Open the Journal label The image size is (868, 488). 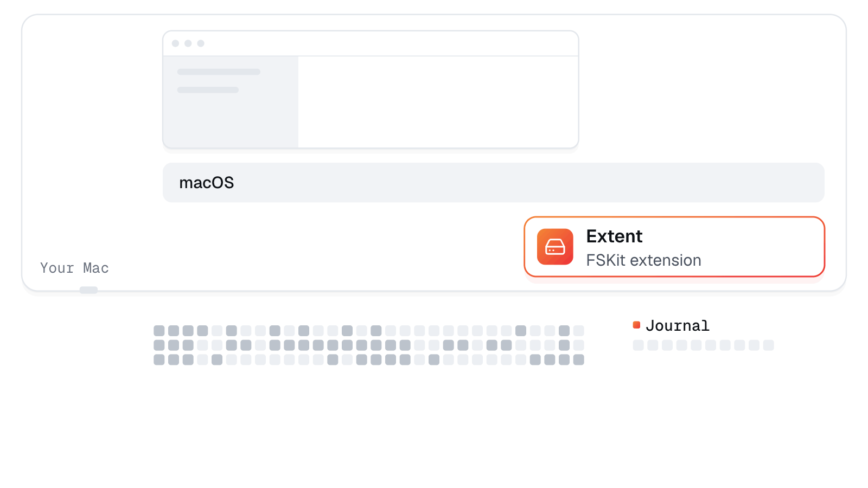(x=678, y=325)
